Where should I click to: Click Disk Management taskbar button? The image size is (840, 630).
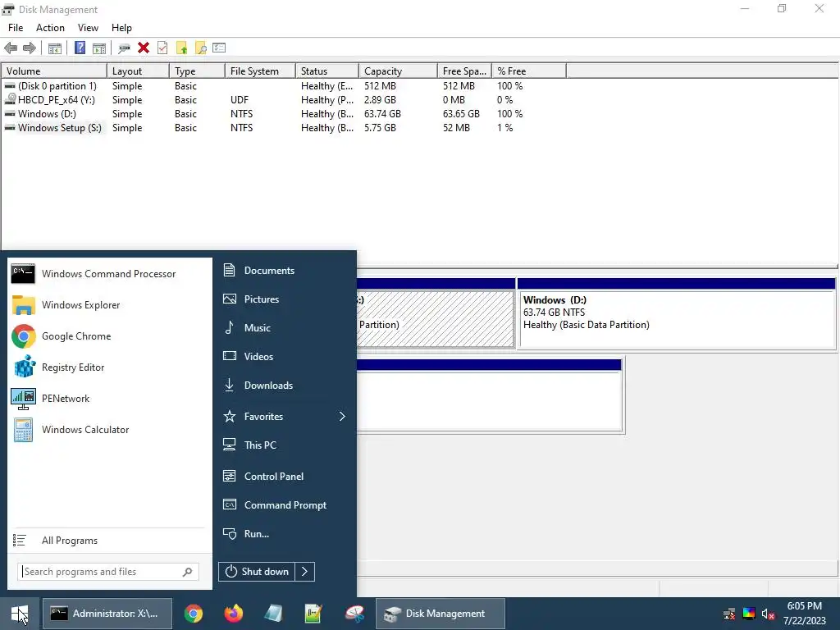tap(441, 614)
